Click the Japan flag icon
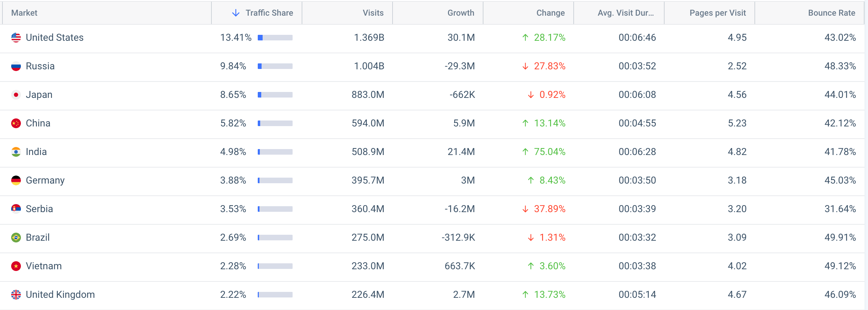The width and height of the screenshot is (868, 310). (x=16, y=95)
